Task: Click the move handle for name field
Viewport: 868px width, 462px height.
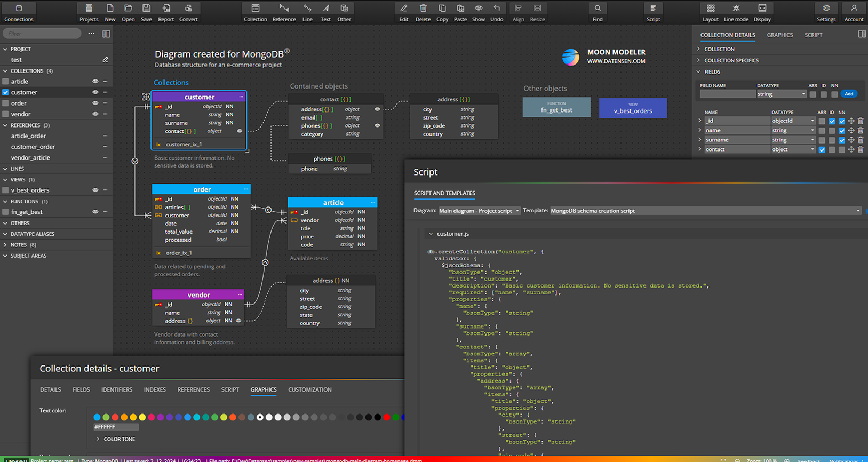Action: (x=851, y=130)
